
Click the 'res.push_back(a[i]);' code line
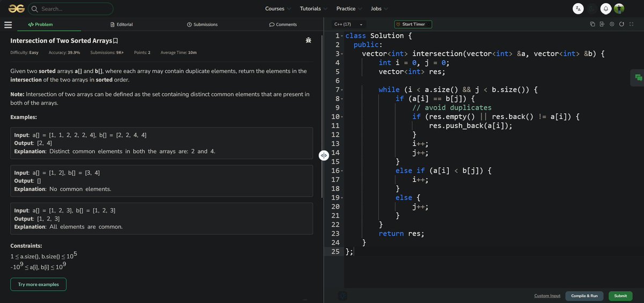point(471,126)
